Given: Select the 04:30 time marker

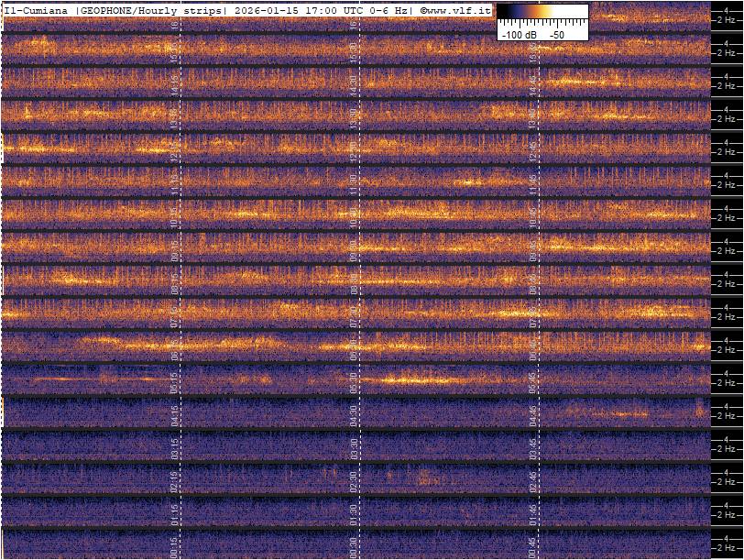Looking at the screenshot, I should [354, 414].
